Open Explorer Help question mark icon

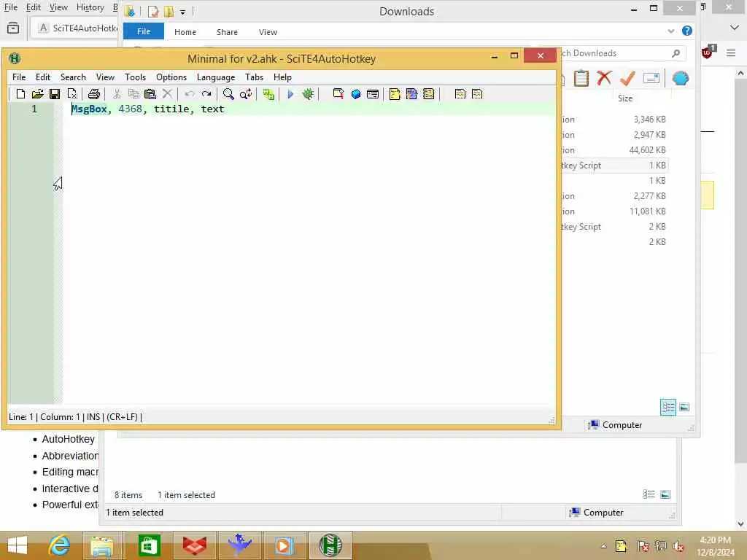(687, 31)
